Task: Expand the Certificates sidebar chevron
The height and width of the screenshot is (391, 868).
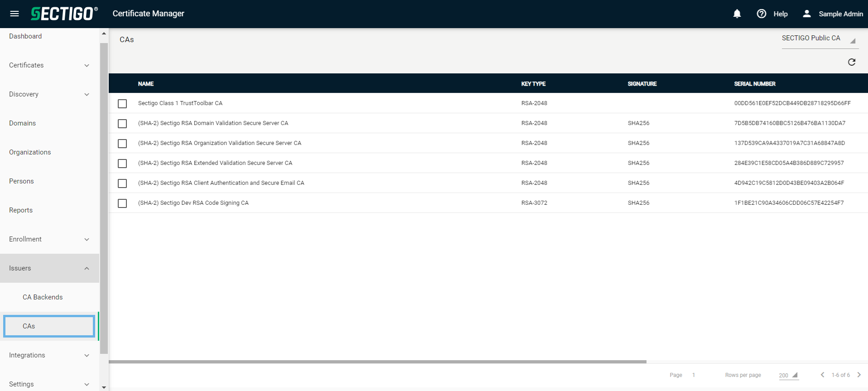Action: point(87,66)
